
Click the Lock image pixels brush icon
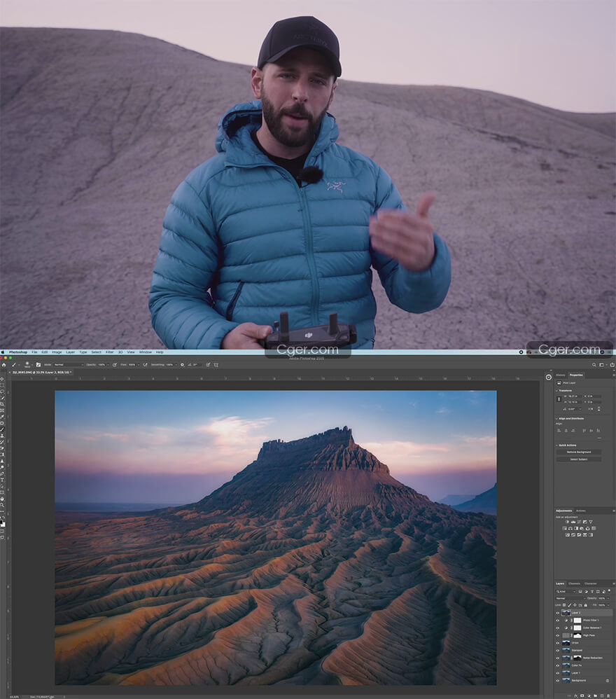point(569,605)
